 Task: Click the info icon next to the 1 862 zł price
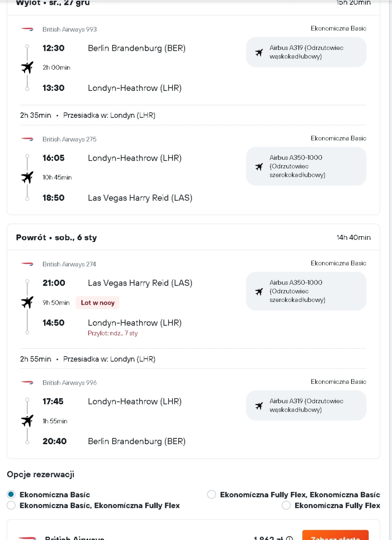coord(290,539)
